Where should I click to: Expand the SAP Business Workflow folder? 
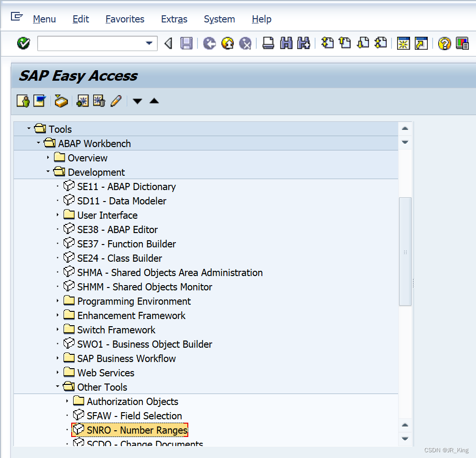click(57, 358)
